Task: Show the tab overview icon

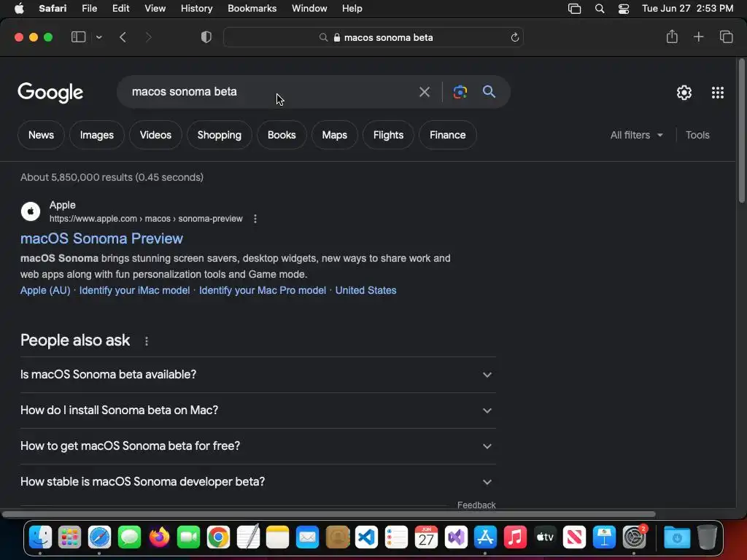Action: coord(726,36)
